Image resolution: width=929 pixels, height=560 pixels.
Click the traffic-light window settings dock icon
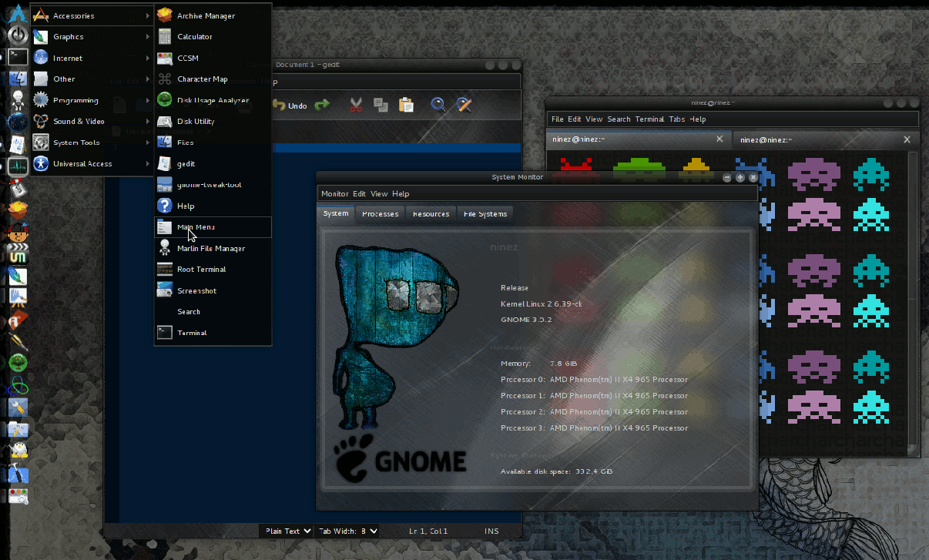[17, 495]
